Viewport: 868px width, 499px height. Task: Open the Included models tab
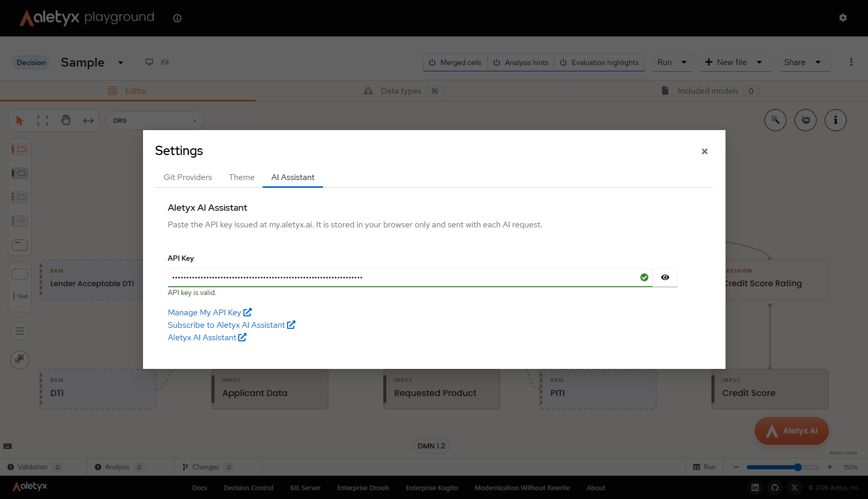[x=710, y=91]
